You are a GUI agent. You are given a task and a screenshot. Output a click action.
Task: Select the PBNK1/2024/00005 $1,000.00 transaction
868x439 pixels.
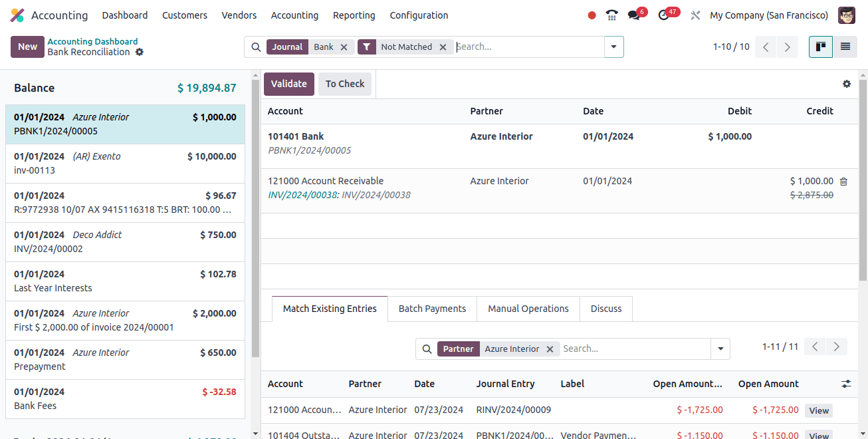125,124
